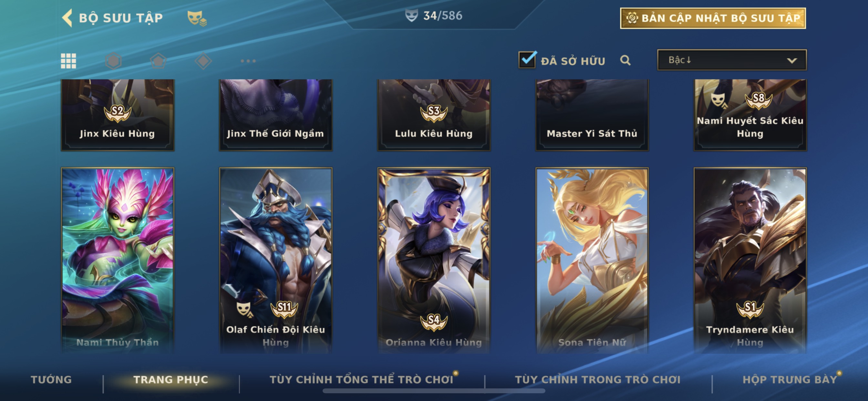The width and height of the screenshot is (868, 401).
Task: Open the skin search magnifier
Action: point(625,60)
